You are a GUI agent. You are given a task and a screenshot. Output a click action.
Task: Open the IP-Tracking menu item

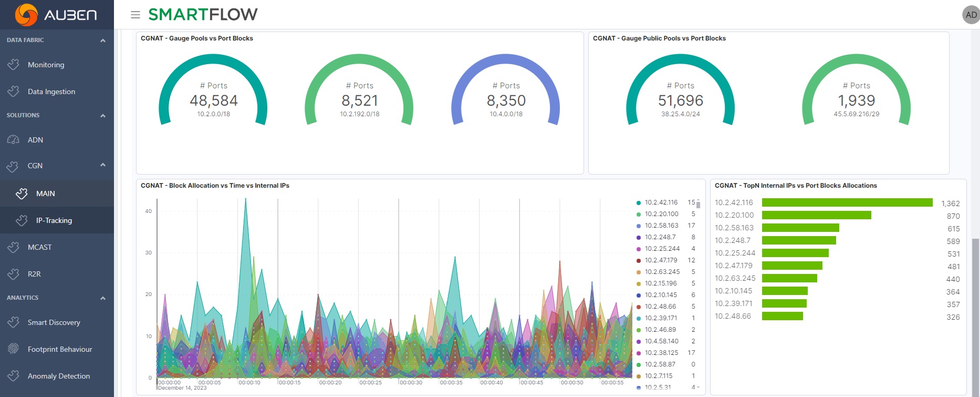point(54,220)
